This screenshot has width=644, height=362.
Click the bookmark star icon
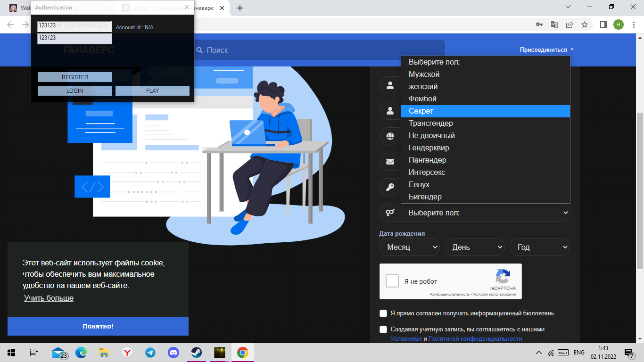point(585,25)
